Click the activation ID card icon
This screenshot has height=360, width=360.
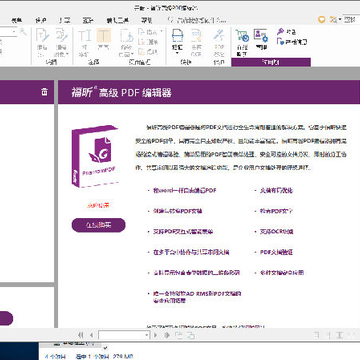pos(261,35)
